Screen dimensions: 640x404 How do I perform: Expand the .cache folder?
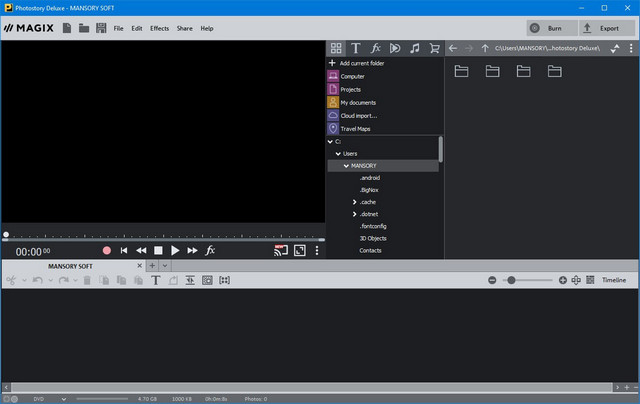tap(355, 201)
